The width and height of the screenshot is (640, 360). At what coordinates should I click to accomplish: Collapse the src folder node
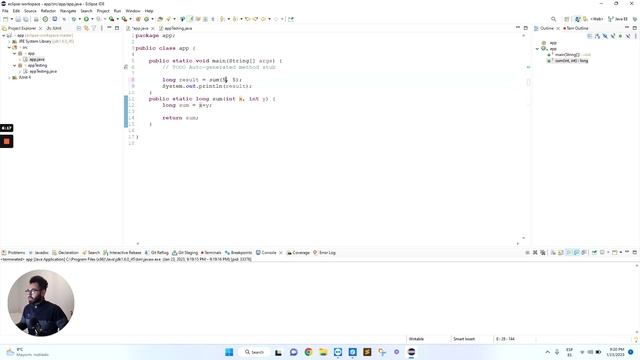point(9,47)
